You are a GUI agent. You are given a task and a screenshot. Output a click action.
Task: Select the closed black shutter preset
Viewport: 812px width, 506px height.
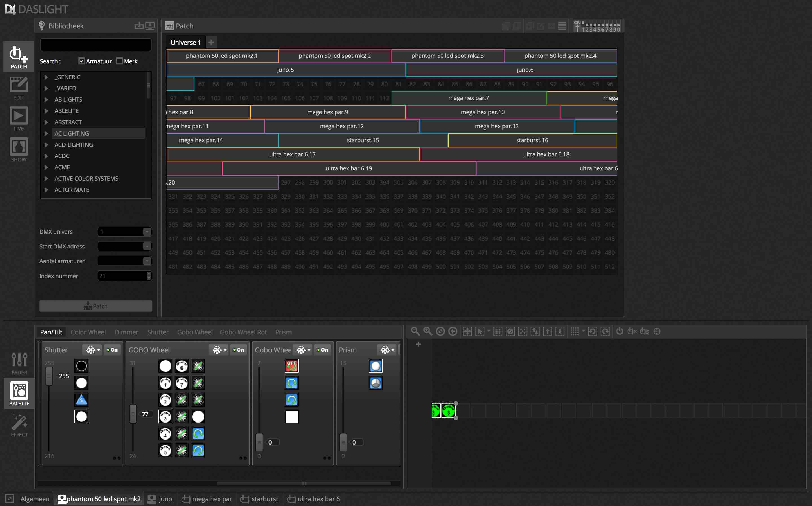[81, 366]
